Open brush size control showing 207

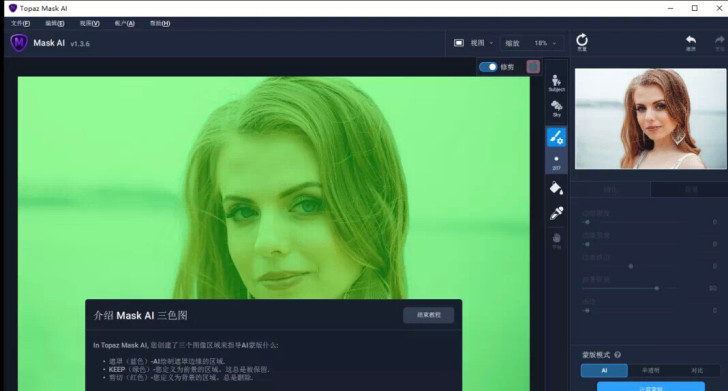[x=556, y=162]
